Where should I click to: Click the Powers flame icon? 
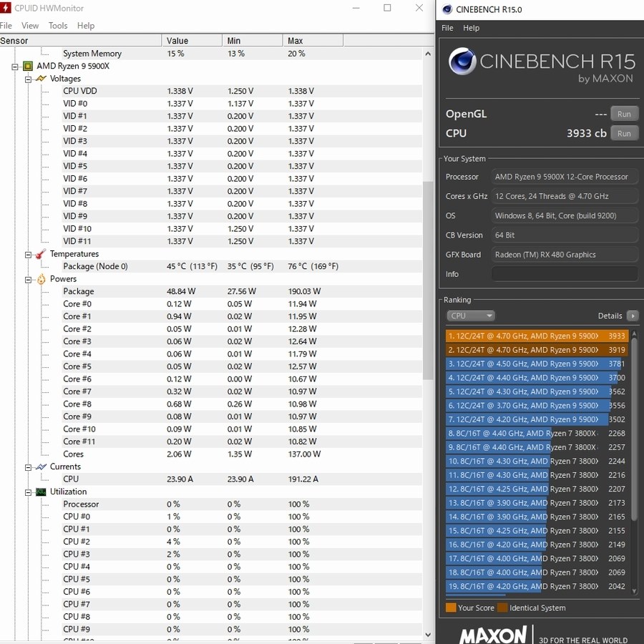pos(41,279)
